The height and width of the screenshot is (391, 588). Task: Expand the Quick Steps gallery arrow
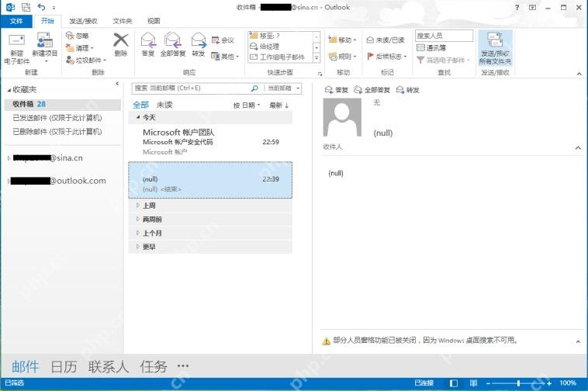point(316,57)
